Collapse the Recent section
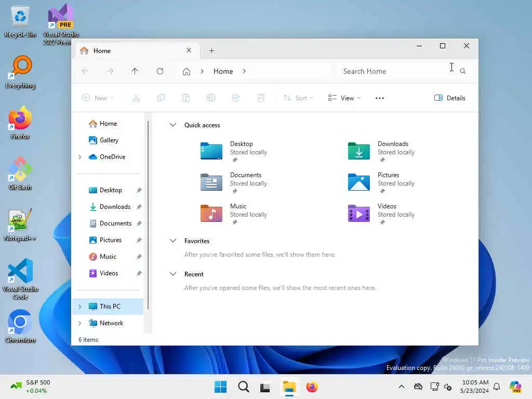This screenshot has width=532, height=399. click(x=173, y=274)
